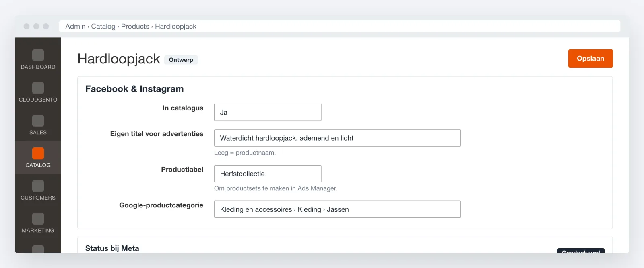Click the Status bij Meta heading

[x=112, y=248]
